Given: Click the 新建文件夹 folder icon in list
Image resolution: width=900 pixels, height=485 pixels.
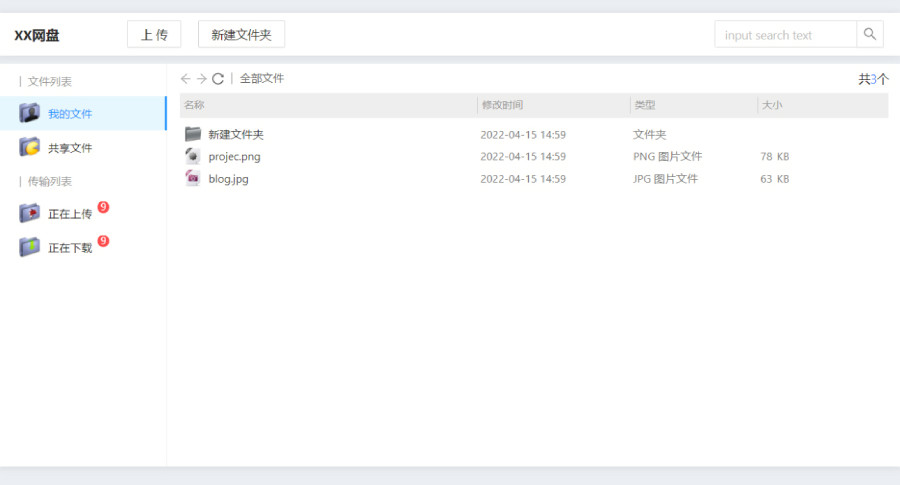Looking at the screenshot, I should pyautogui.click(x=193, y=134).
